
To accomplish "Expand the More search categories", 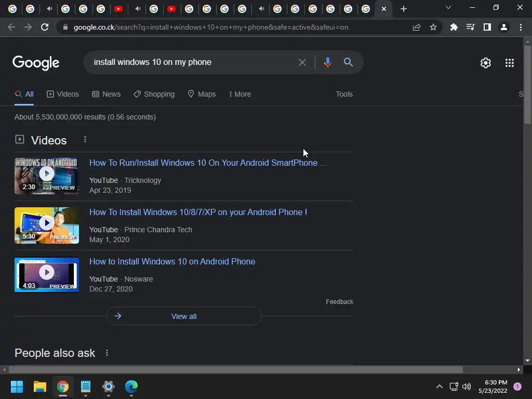I will [240, 94].
